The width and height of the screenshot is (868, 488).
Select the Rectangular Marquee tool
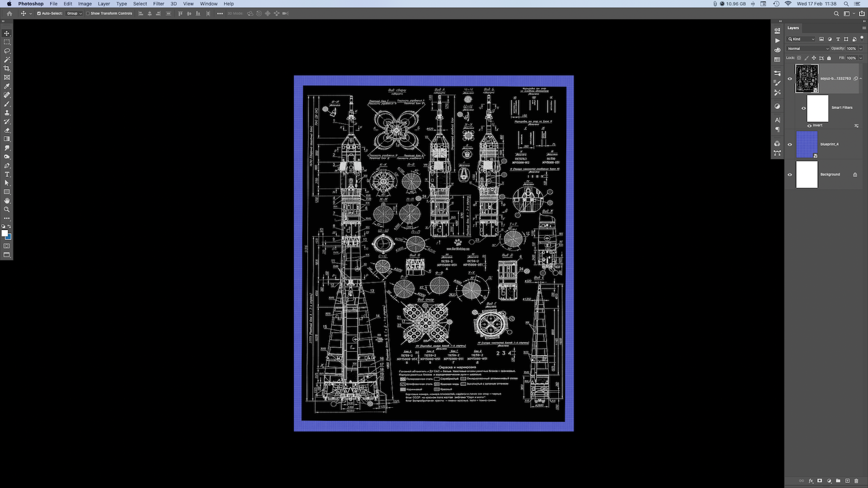(x=7, y=42)
